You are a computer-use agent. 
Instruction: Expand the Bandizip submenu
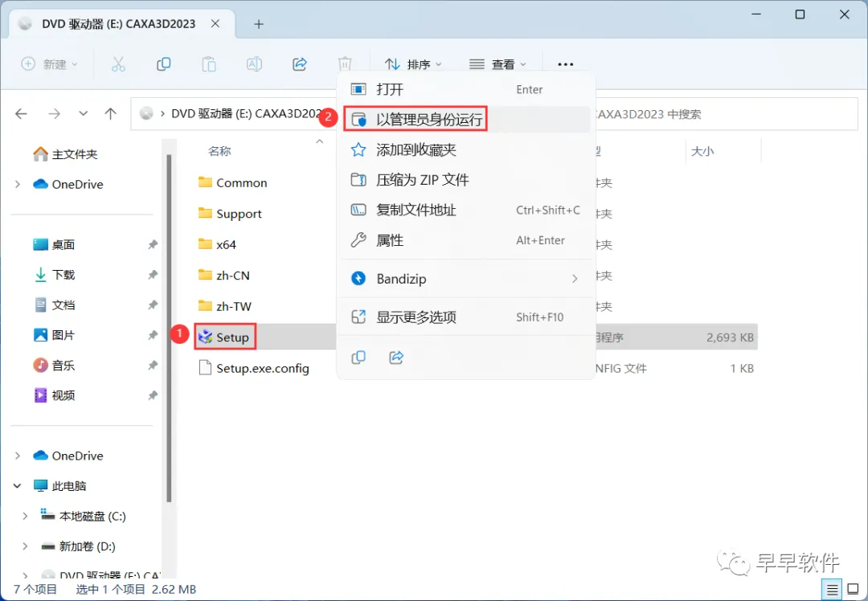tap(575, 279)
